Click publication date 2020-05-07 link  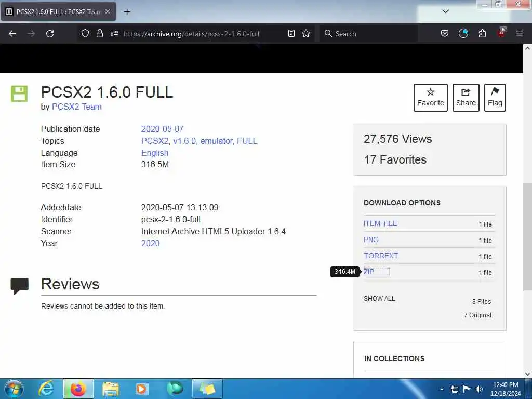pyautogui.click(x=162, y=129)
